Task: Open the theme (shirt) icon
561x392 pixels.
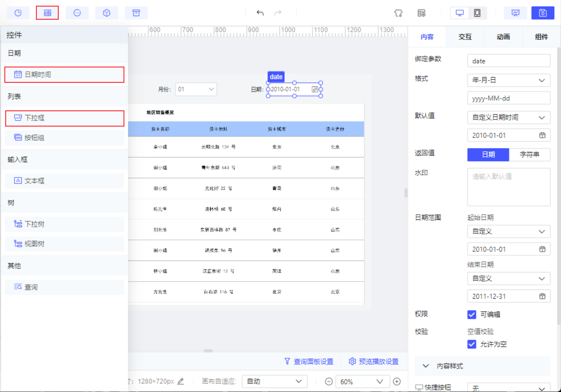Action: (x=398, y=13)
